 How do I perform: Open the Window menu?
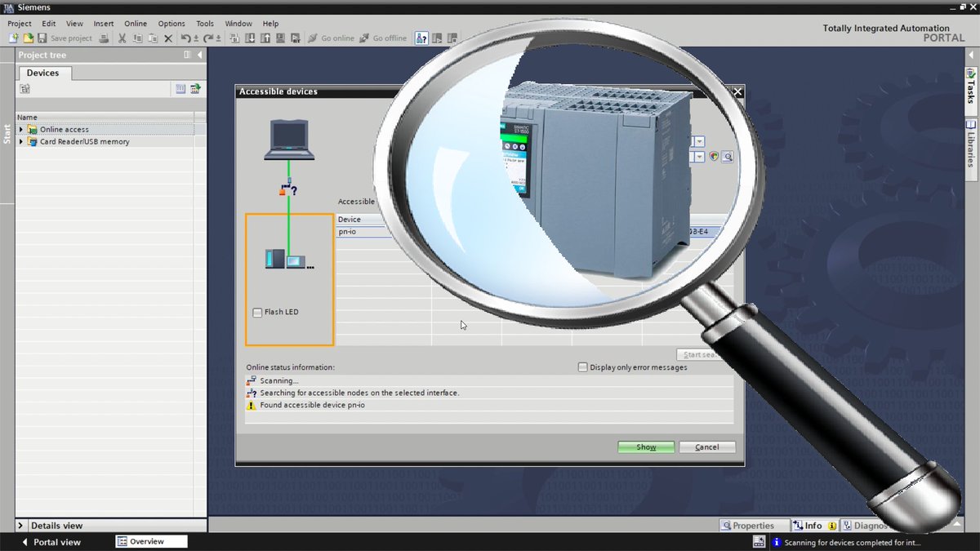click(x=238, y=24)
